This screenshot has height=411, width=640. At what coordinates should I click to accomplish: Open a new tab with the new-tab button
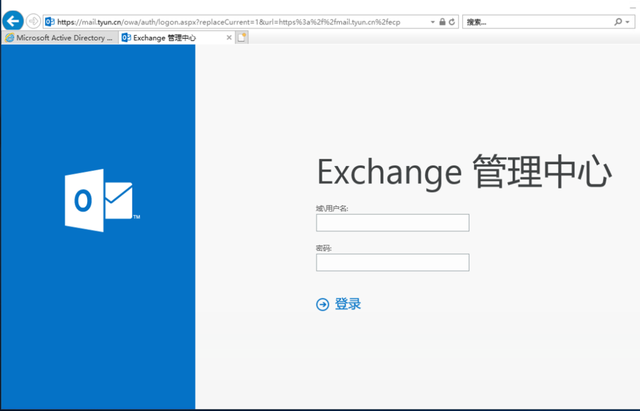coord(242,38)
